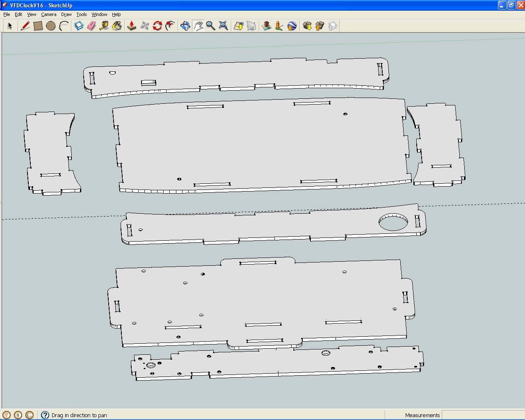Viewport: 525px width, 420px height.
Task: Open the Tools menu
Action: point(82,14)
